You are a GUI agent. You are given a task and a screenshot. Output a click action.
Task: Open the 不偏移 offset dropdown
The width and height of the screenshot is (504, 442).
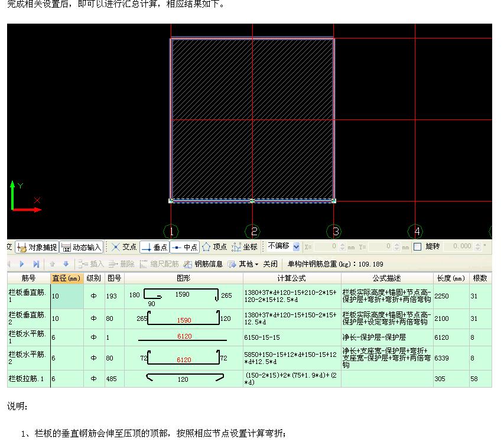pyautogui.click(x=295, y=247)
